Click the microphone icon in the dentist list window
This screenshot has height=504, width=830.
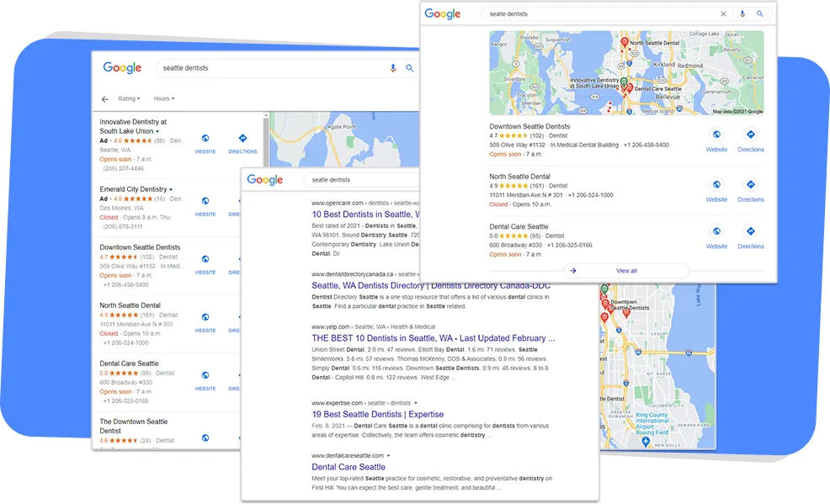[393, 68]
